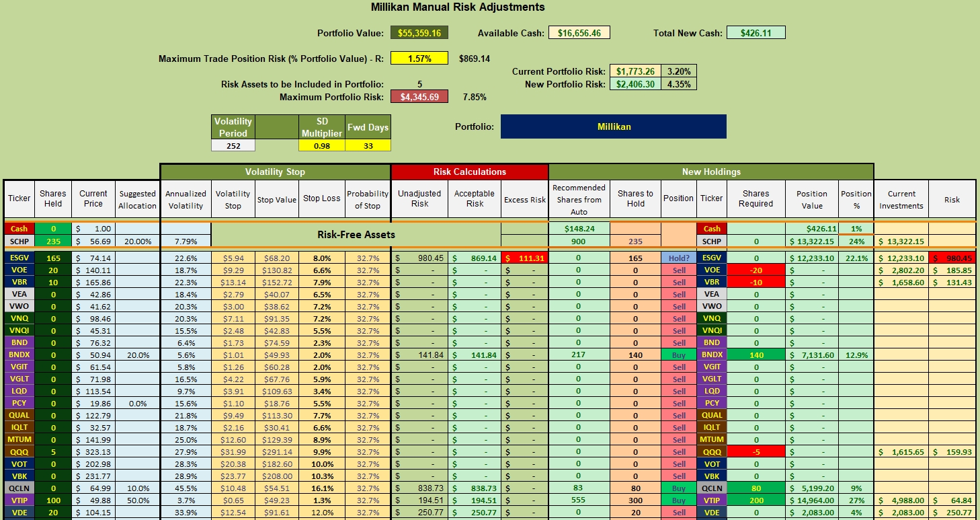Select ESGV ticker in the left column
This screenshot has width=980, height=520.
point(19,258)
